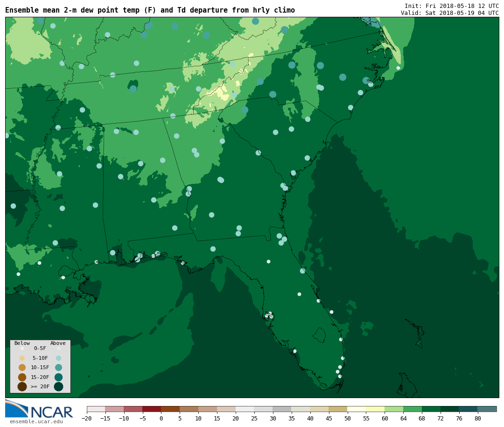Viewport: 504px width, 427px height.
Task: Click the below 5-10F tan legend dot
Action: [22, 358]
